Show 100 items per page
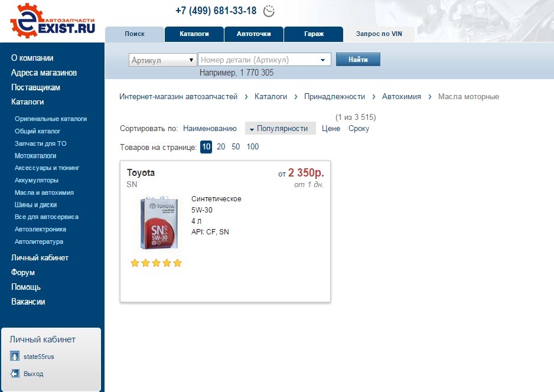 tap(253, 146)
